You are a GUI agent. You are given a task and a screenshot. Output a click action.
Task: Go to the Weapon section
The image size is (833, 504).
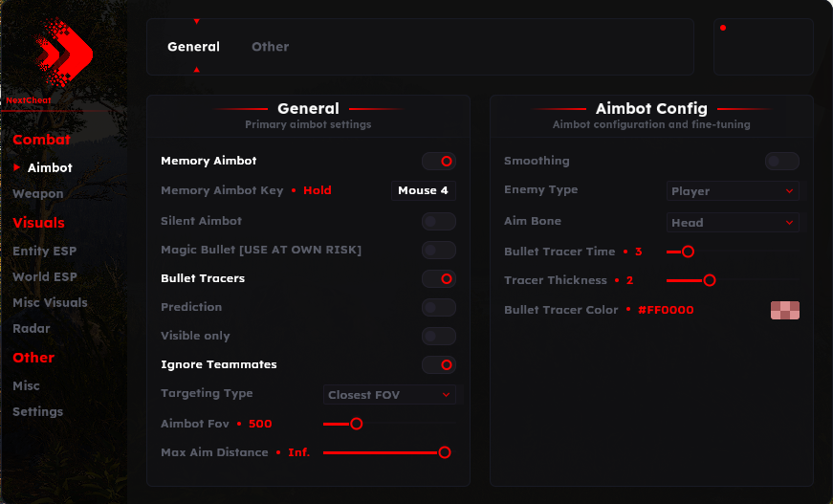(x=38, y=193)
